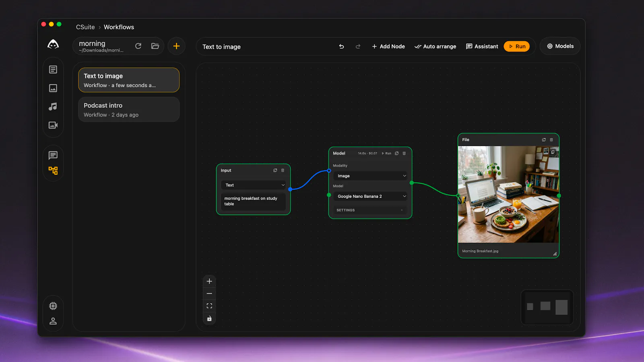Open the Modality Image dropdown
This screenshot has width=644, height=362.
(x=370, y=176)
